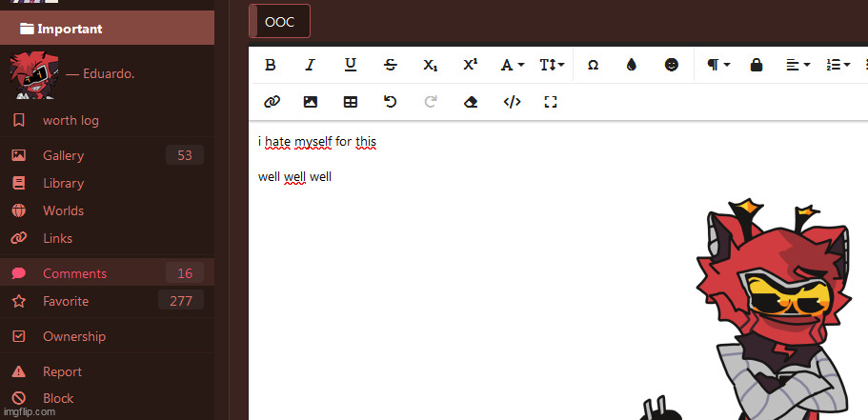Open the font family dropdown

513,65
